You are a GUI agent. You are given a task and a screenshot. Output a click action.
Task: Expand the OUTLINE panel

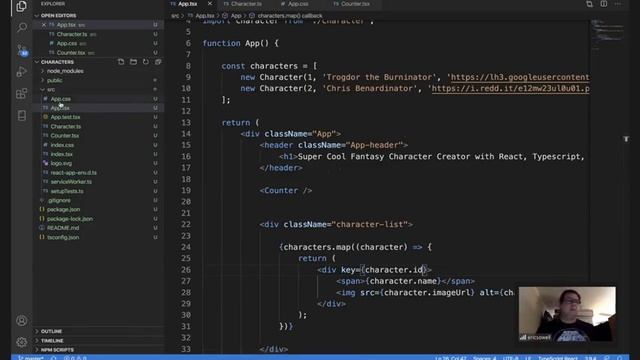click(51, 331)
